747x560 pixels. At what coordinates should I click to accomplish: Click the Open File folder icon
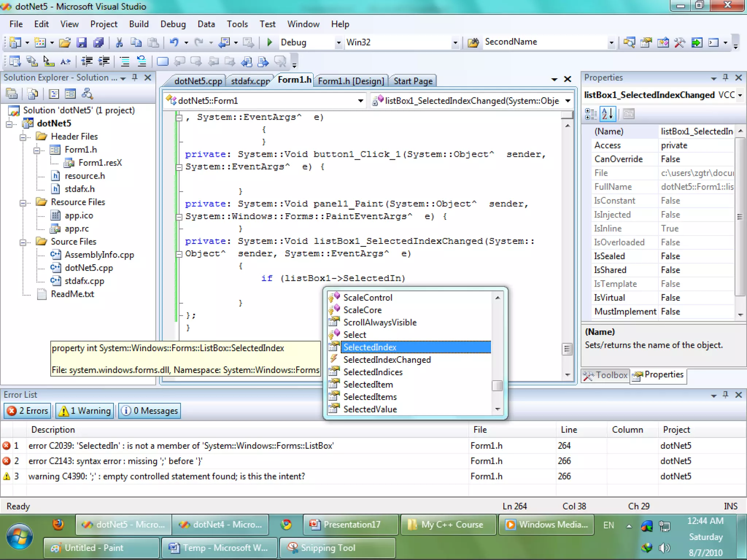(x=65, y=42)
